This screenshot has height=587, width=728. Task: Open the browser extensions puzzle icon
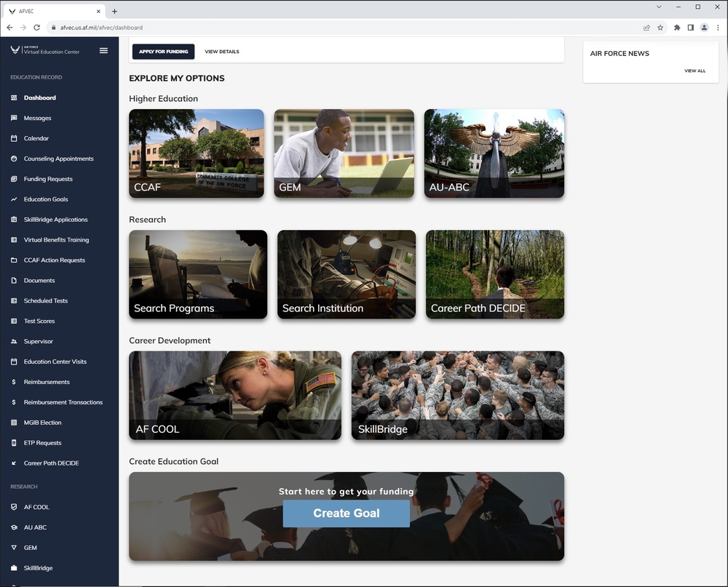pyautogui.click(x=677, y=28)
